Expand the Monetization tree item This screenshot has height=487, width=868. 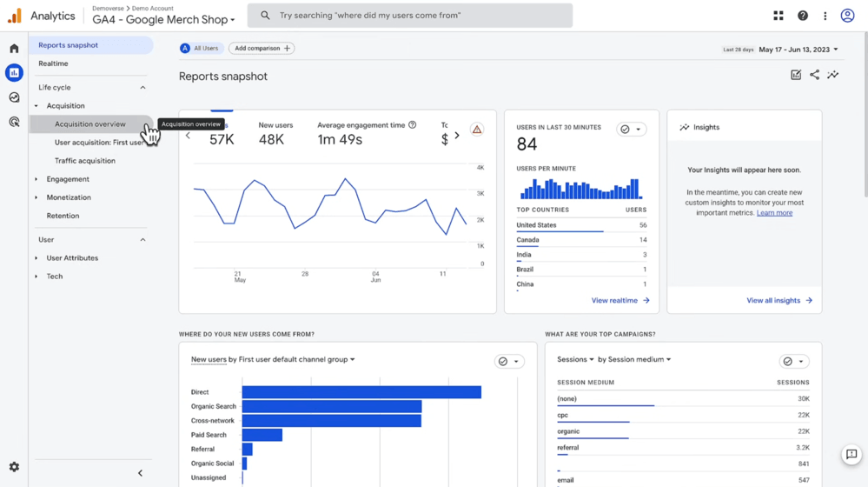[x=36, y=197]
